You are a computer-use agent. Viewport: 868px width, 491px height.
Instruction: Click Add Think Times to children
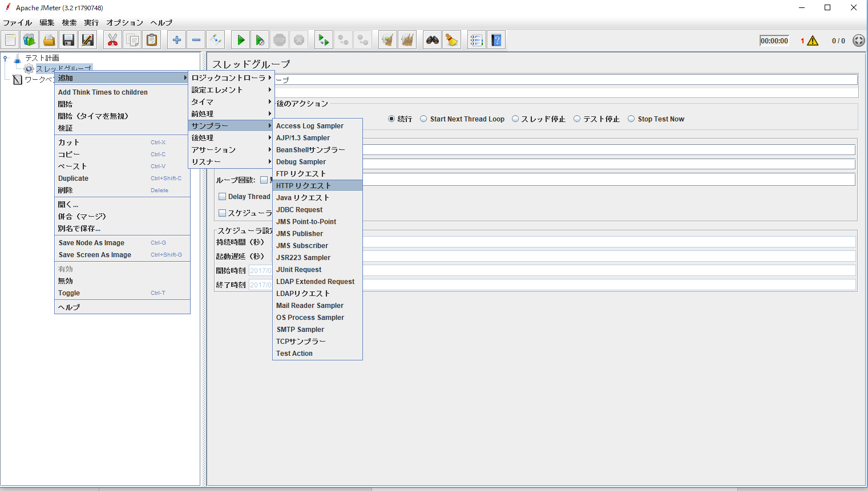102,92
